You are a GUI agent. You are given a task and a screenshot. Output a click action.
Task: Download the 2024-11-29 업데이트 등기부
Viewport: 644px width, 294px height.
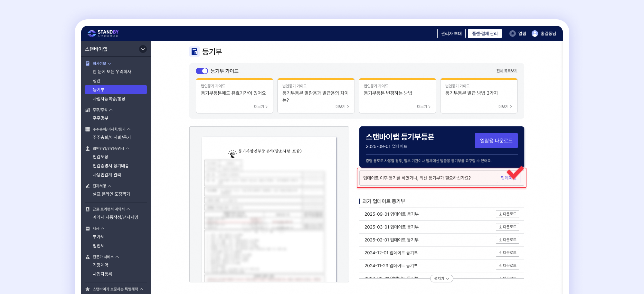pyautogui.click(x=507, y=266)
